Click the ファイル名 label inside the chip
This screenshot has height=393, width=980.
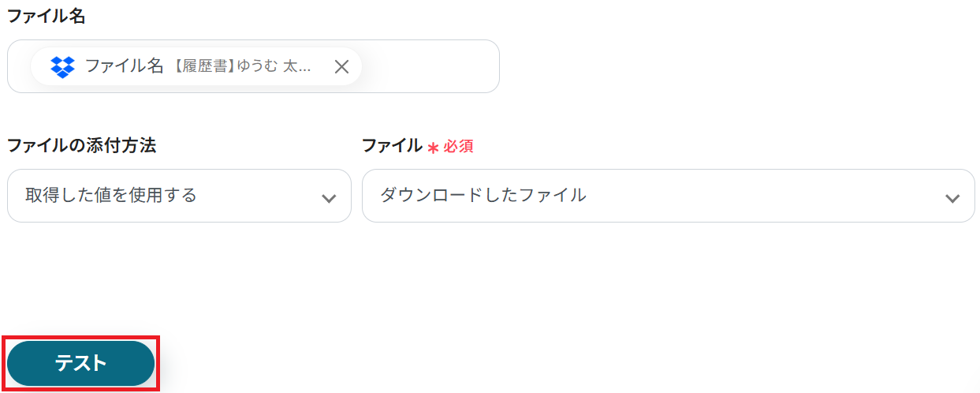(x=124, y=67)
